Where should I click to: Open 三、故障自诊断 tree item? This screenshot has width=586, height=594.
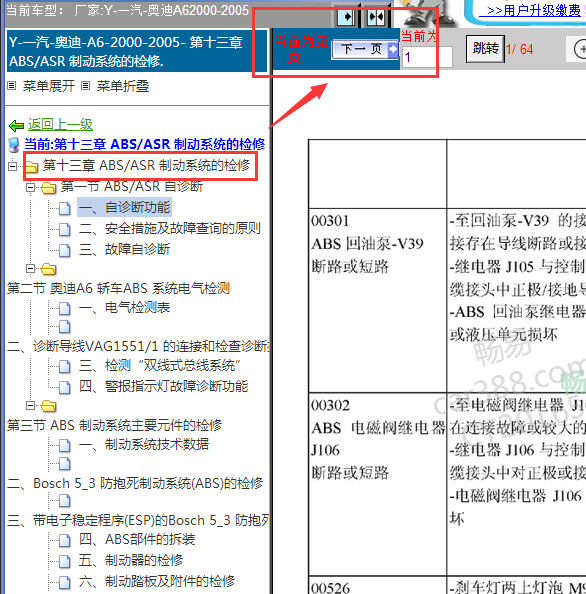pyautogui.click(x=124, y=249)
